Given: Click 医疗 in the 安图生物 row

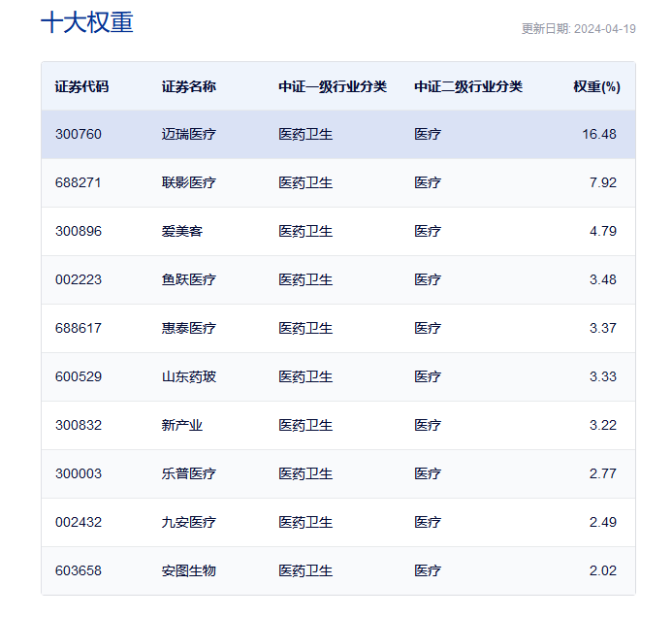Looking at the screenshot, I should click(428, 570).
